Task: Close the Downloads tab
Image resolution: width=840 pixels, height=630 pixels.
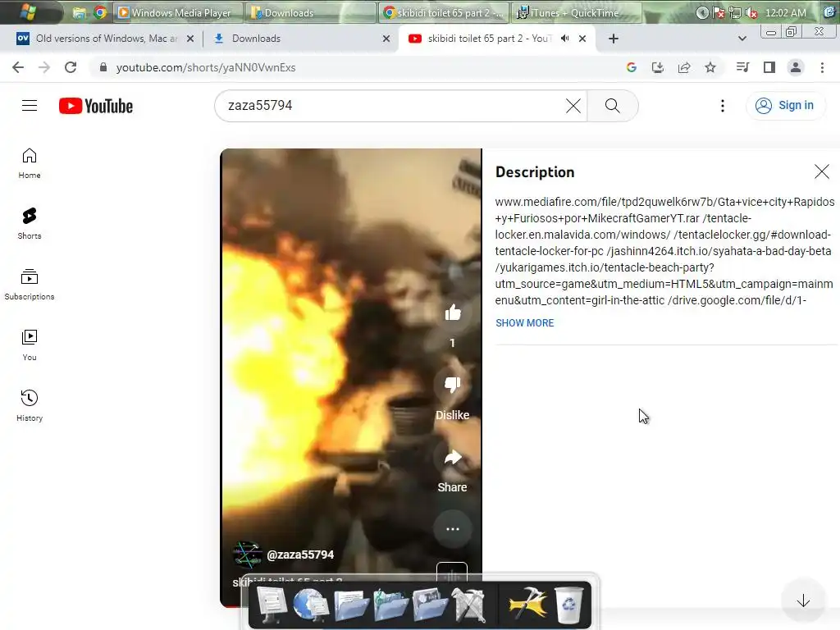Action: pos(386,39)
